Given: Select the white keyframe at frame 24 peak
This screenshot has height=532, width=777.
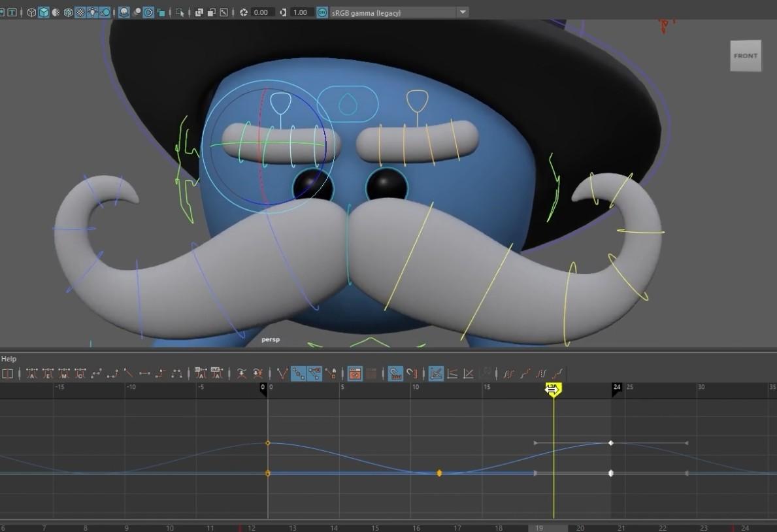Looking at the screenshot, I should [611, 442].
